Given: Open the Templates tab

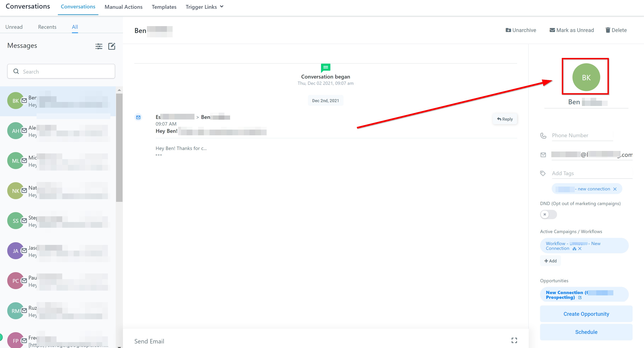Looking at the screenshot, I should point(164,7).
